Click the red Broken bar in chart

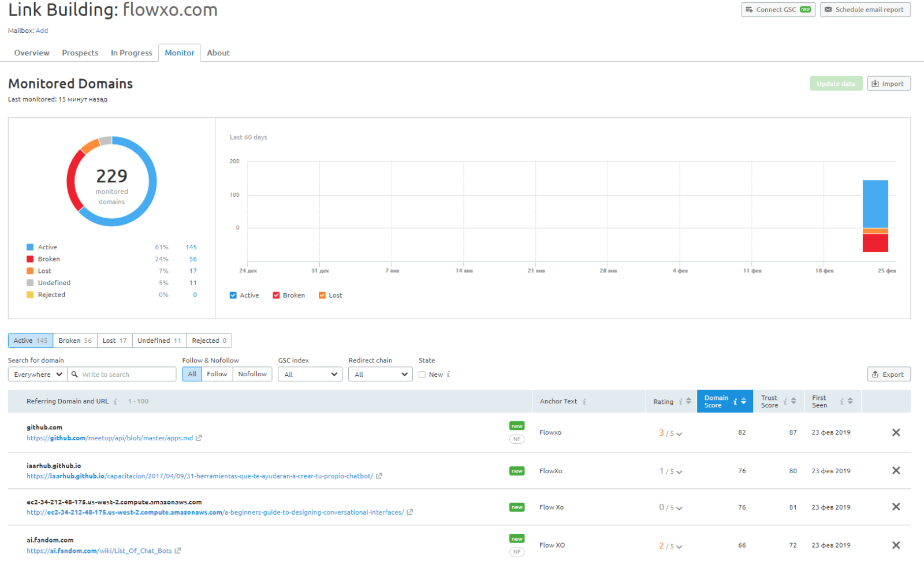875,243
